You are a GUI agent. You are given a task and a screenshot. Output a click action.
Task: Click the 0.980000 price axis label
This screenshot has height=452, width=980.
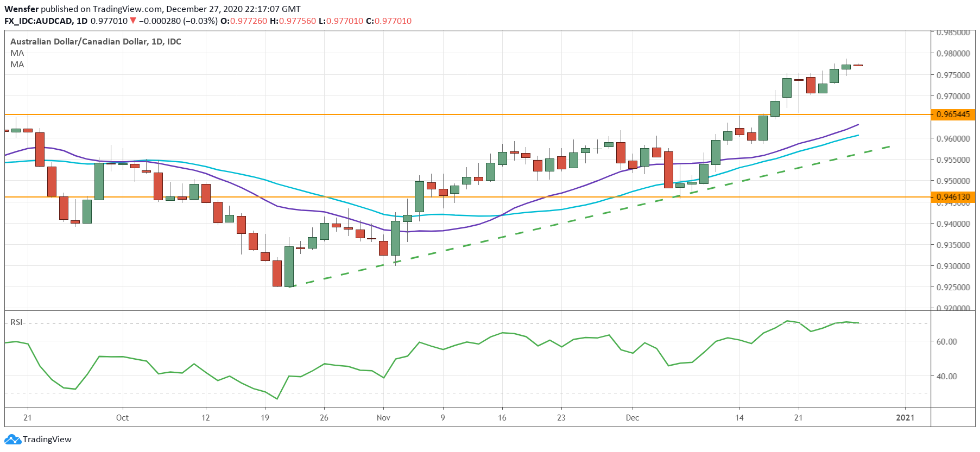(953, 54)
